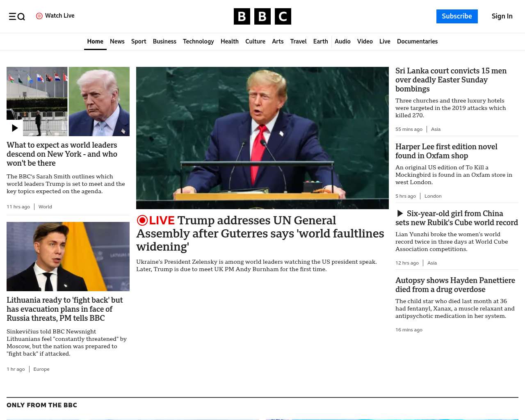525x420 pixels.
Task: Click the red Watch Live indicator icon
Action: 39,16
